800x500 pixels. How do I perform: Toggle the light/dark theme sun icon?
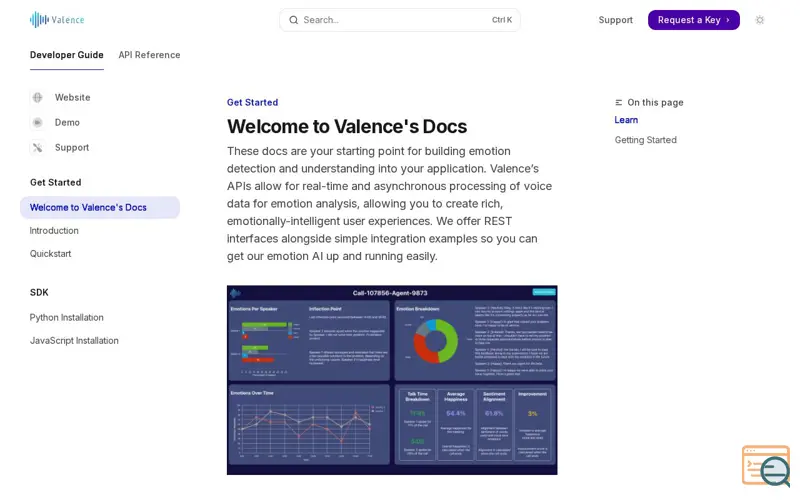760,20
